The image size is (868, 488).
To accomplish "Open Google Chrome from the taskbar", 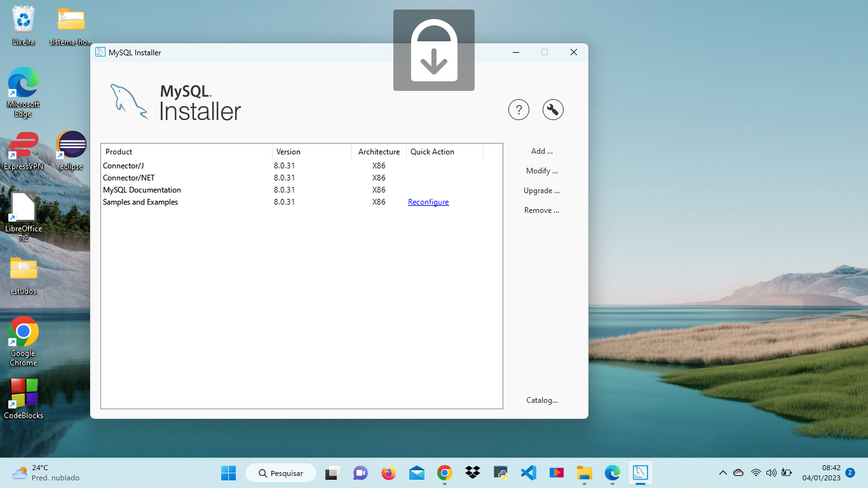I will pyautogui.click(x=444, y=473).
